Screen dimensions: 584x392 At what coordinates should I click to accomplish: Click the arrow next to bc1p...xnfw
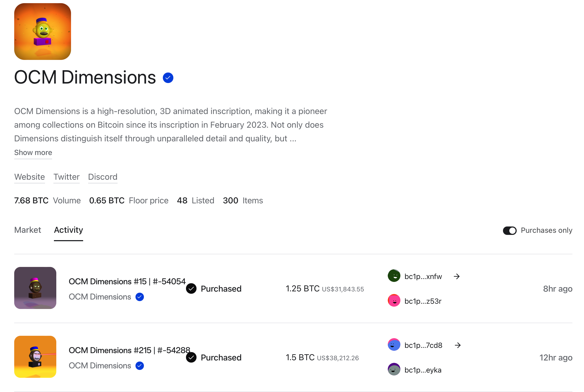pyautogui.click(x=457, y=276)
